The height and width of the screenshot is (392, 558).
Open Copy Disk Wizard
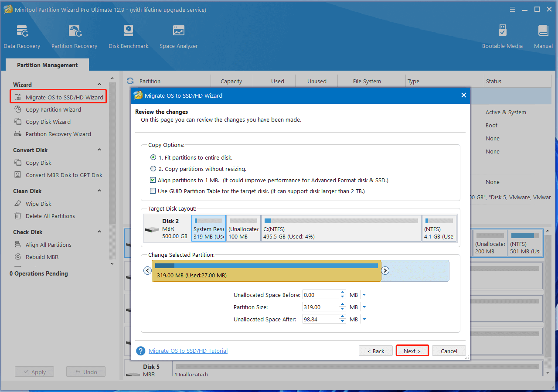[48, 122]
